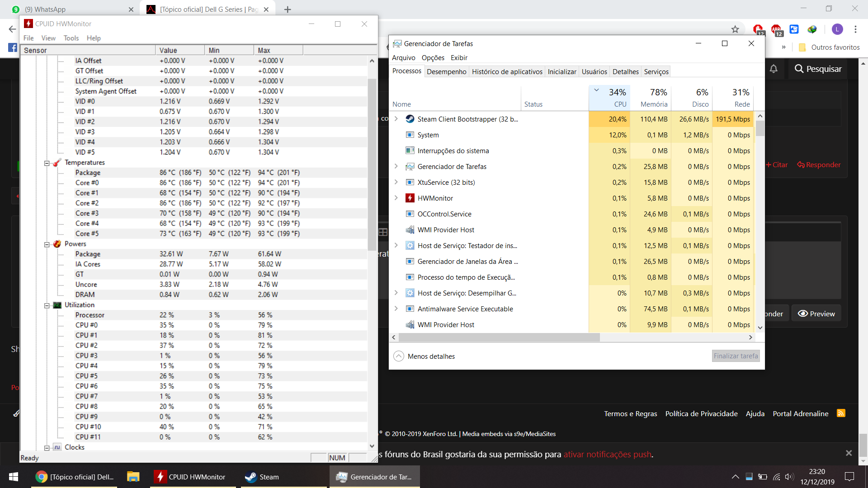
Task: Click Finalizar tarefa button
Action: click(x=736, y=356)
